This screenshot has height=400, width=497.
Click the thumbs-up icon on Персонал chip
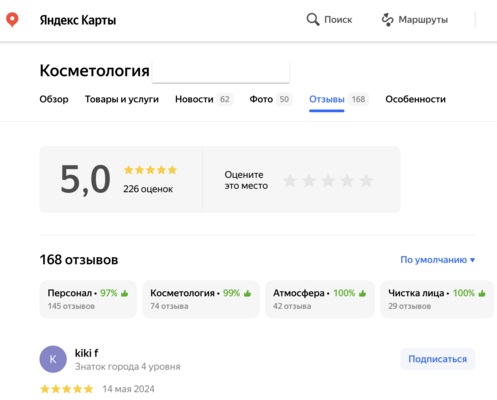(125, 293)
